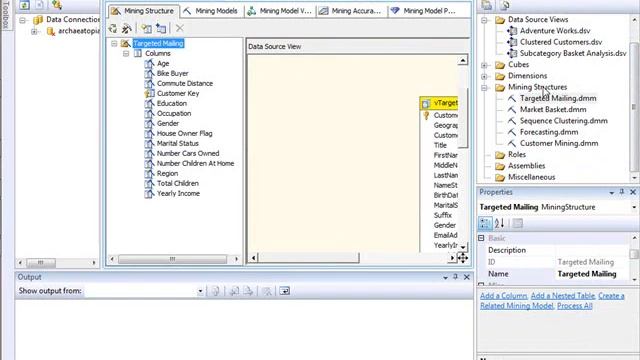Open the Mining Model Viewer tab
The width and height of the screenshot is (640, 360).
pos(280,11)
